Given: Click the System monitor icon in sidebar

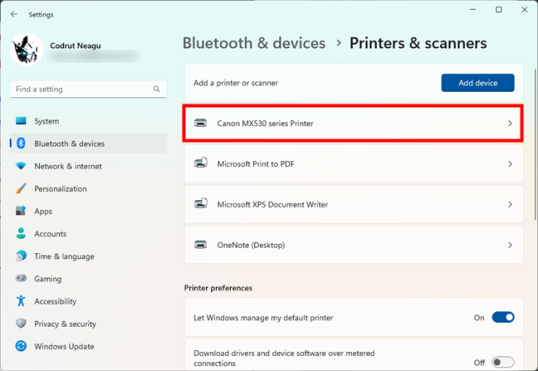Looking at the screenshot, I should 21,121.
